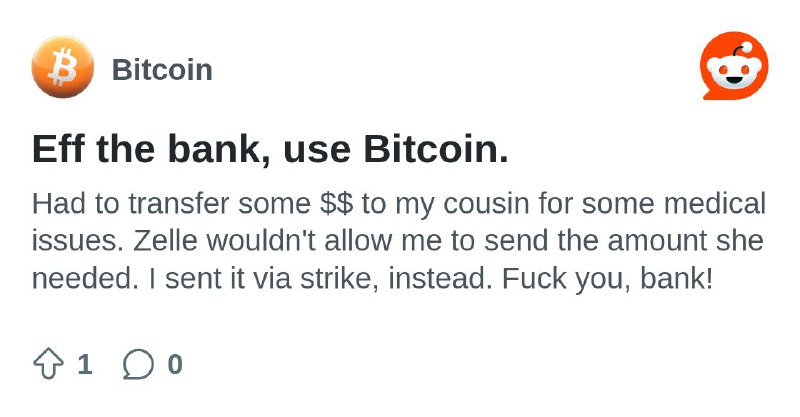Click the comment count number 0
This screenshot has height=417, width=800.
[175, 364]
